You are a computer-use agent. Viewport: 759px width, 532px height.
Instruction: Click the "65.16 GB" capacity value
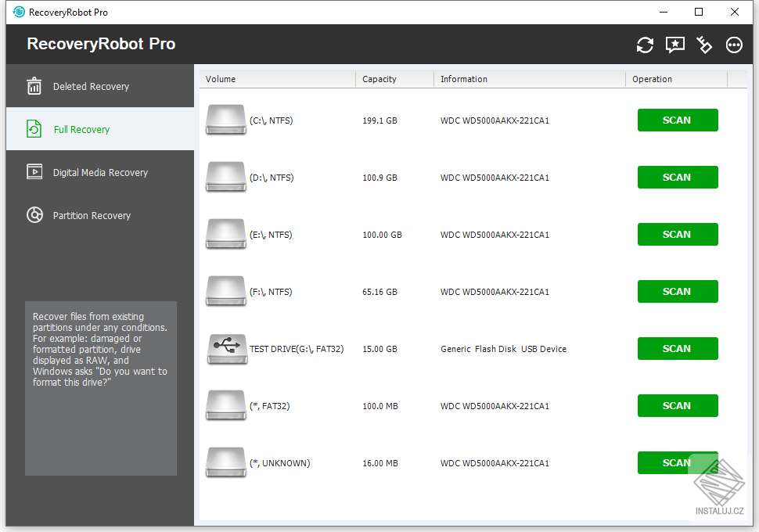pyautogui.click(x=379, y=292)
